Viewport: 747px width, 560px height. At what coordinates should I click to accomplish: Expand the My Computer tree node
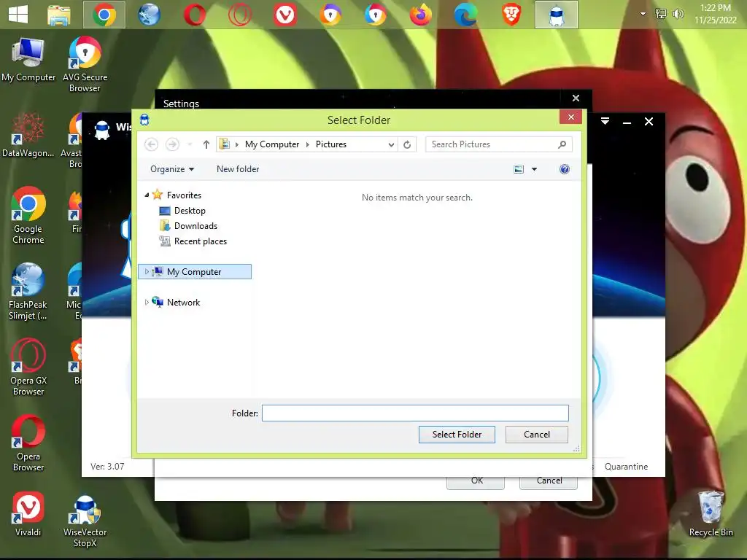tap(147, 271)
